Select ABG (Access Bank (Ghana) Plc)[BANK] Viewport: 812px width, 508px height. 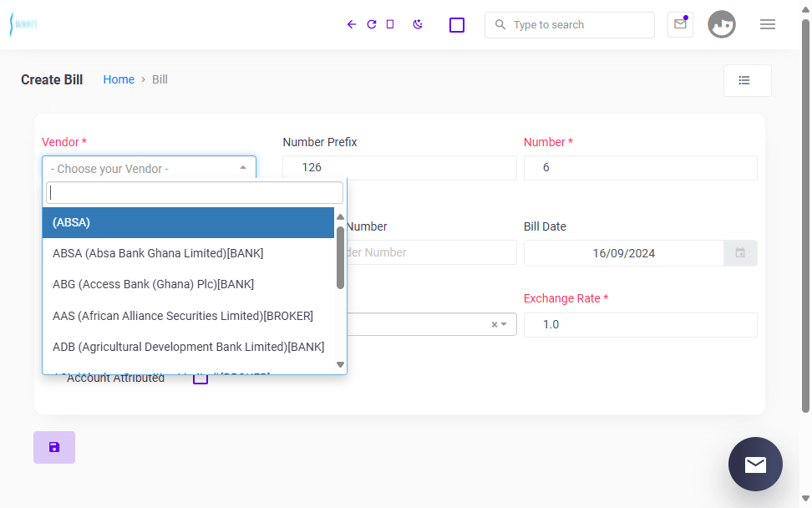tap(188, 284)
